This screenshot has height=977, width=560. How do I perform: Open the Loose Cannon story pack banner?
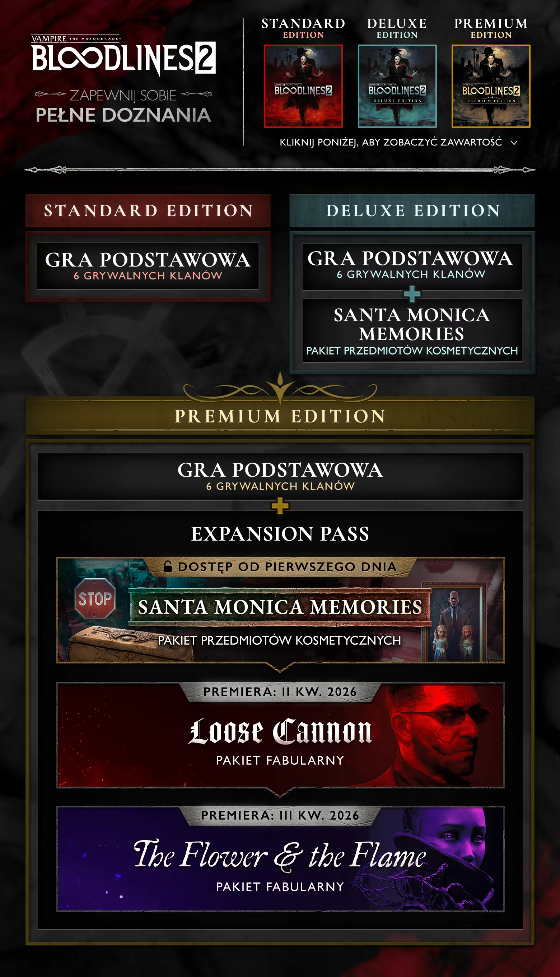[280, 735]
